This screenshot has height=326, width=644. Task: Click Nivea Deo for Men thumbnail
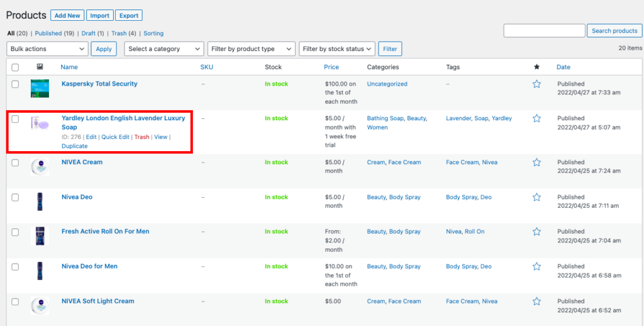[40, 271]
